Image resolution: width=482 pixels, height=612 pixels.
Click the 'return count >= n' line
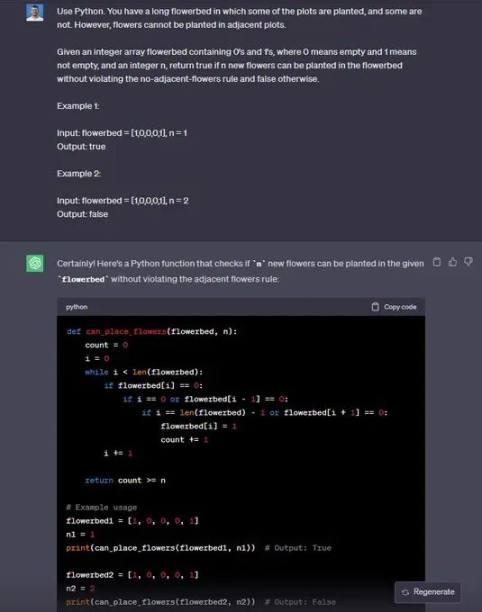[125, 480]
